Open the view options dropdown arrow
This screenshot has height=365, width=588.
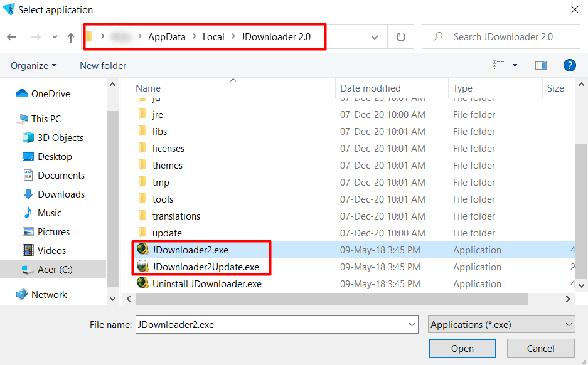point(515,66)
